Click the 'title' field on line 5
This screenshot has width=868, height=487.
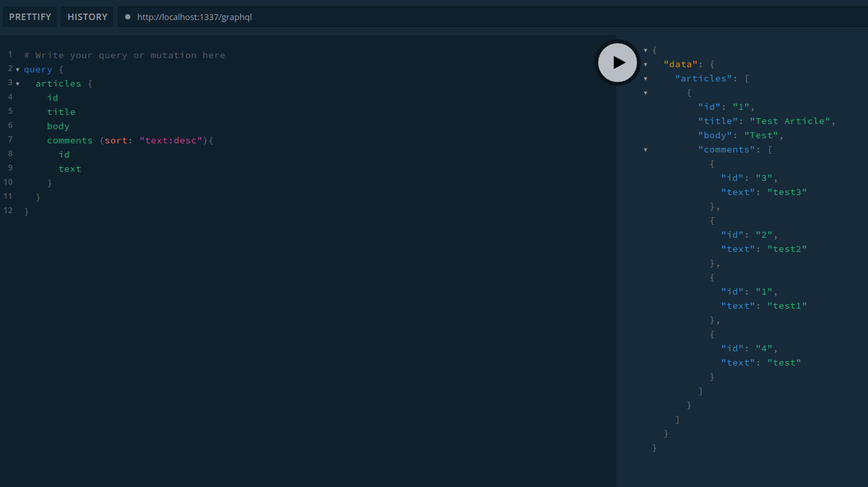click(x=61, y=112)
